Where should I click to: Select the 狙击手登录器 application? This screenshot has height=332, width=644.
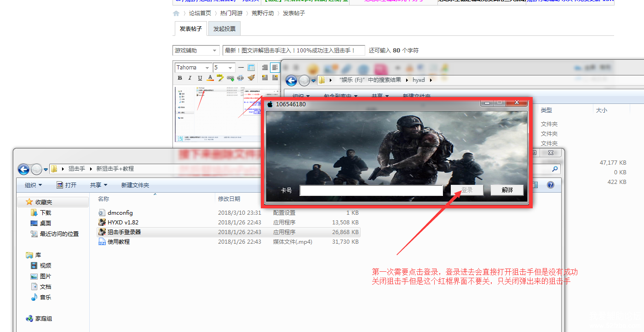(x=228, y=232)
